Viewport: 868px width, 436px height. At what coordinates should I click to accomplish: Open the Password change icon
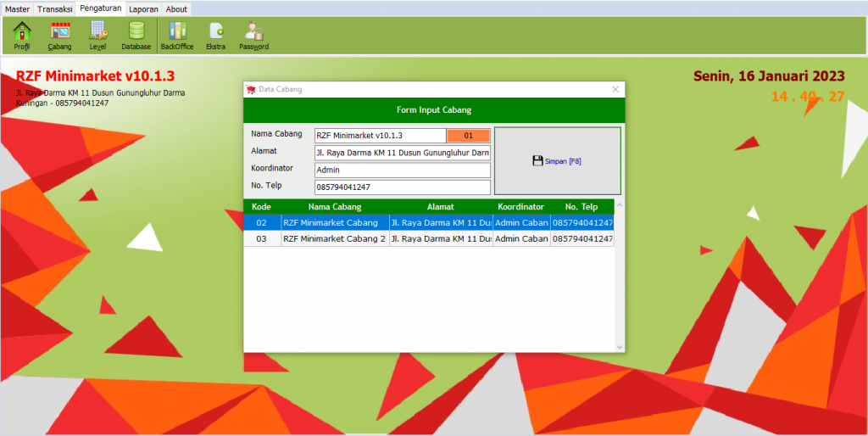(x=253, y=36)
